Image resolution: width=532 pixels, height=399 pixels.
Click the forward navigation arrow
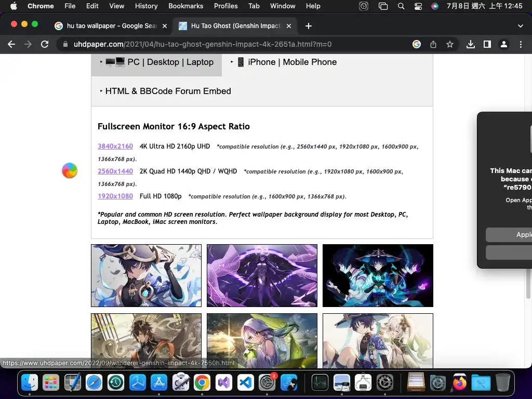click(x=28, y=44)
